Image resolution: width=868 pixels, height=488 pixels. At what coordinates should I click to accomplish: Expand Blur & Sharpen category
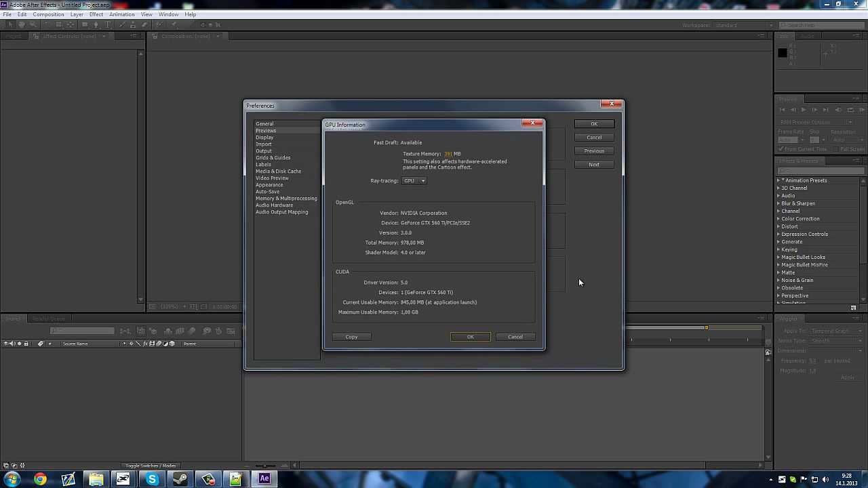[778, 203]
